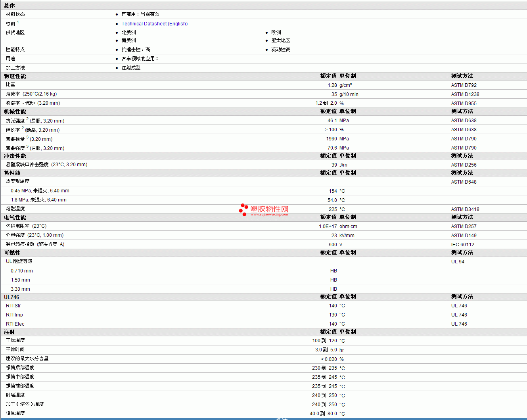This screenshot has height=420, width=527.
Task: Select the '射嘴温度' row label
Action: coord(15,395)
